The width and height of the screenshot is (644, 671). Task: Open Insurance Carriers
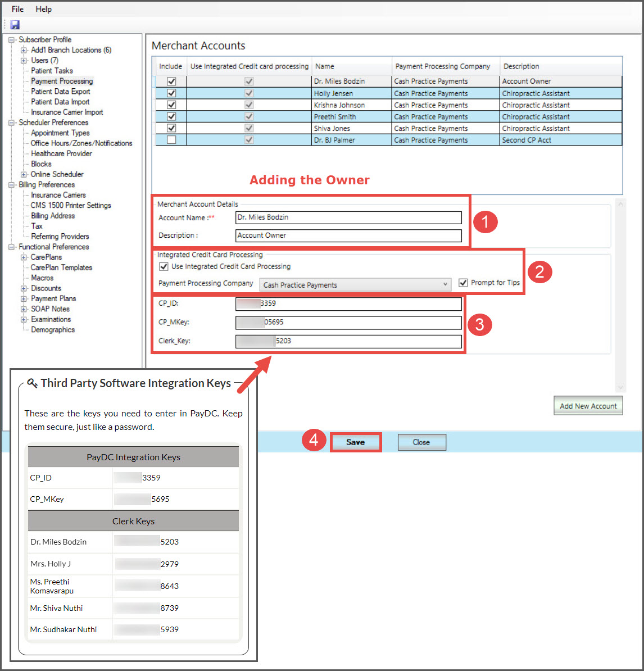[58, 195]
